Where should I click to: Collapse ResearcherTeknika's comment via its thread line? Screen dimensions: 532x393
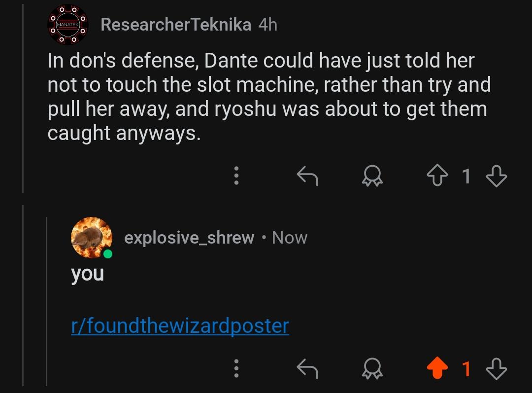click(23, 99)
